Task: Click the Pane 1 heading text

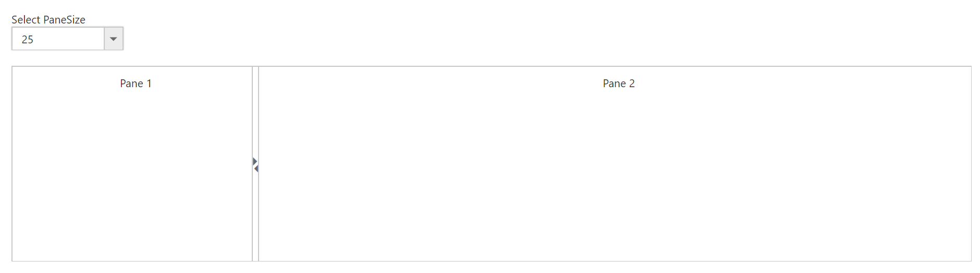Action: pyautogui.click(x=136, y=84)
